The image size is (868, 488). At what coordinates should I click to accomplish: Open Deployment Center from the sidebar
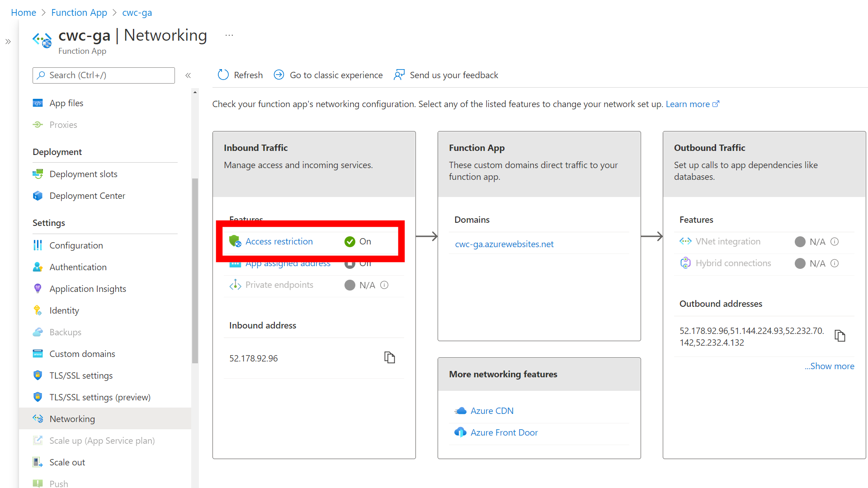pos(87,196)
